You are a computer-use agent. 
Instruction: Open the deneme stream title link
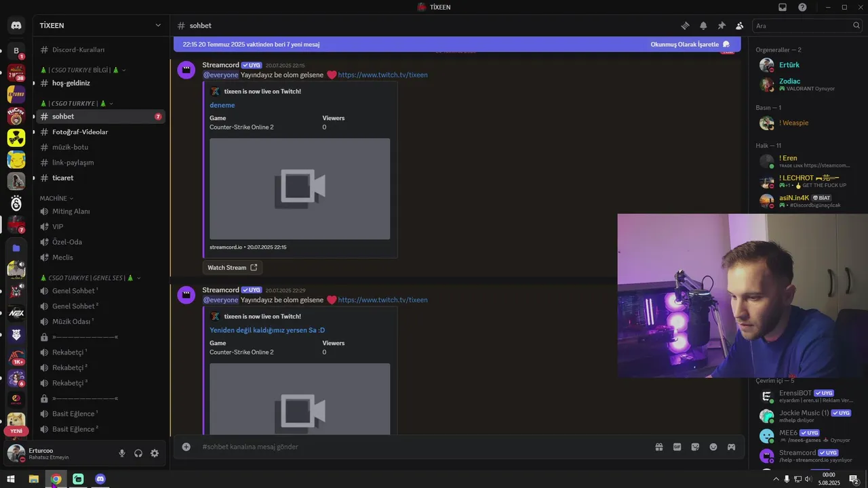pos(222,105)
